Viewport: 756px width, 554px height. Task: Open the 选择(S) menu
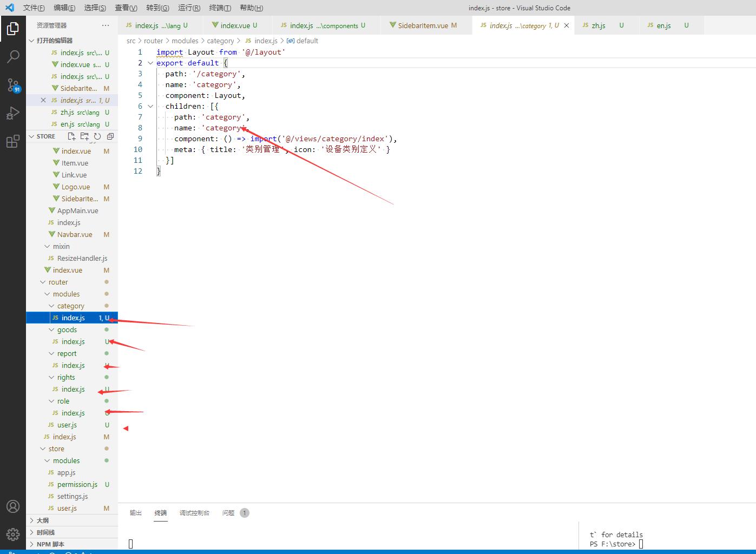click(95, 8)
